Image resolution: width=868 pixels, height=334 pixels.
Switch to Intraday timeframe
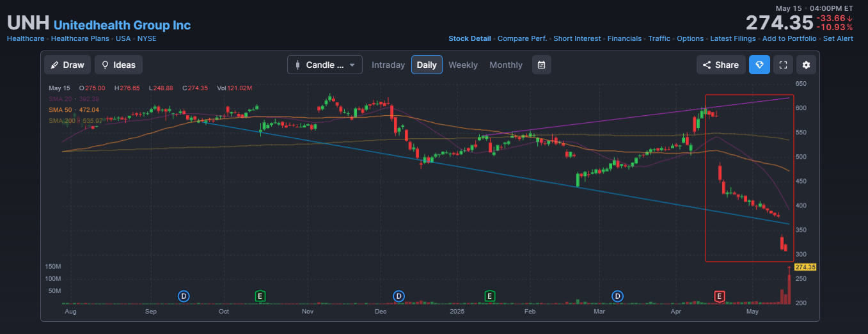pos(388,65)
